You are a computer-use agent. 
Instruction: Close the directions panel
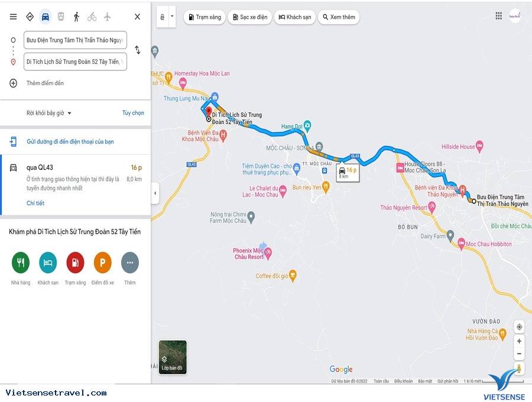pyautogui.click(x=137, y=17)
